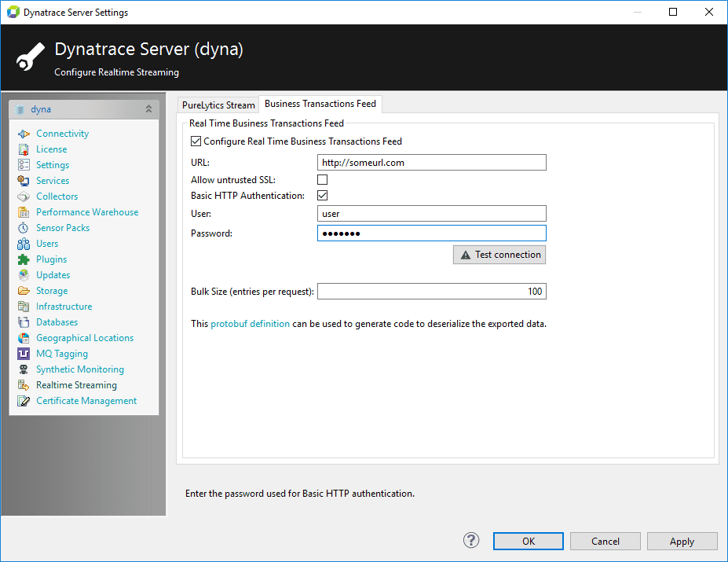Image resolution: width=728 pixels, height=562 pixels.
Task: Select Sensor Packs in the sidebar
Action: [63, 228]
